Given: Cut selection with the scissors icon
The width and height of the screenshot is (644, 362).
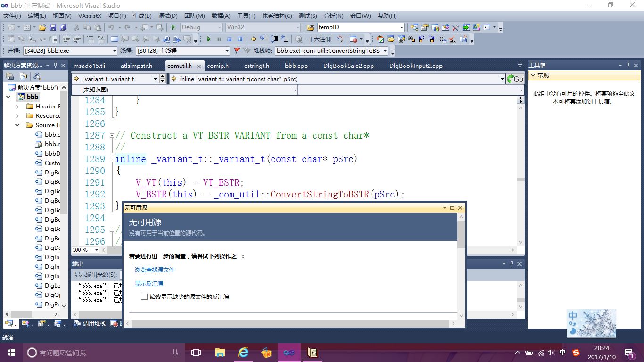Looking at the screenshot, I should (76, 27).
